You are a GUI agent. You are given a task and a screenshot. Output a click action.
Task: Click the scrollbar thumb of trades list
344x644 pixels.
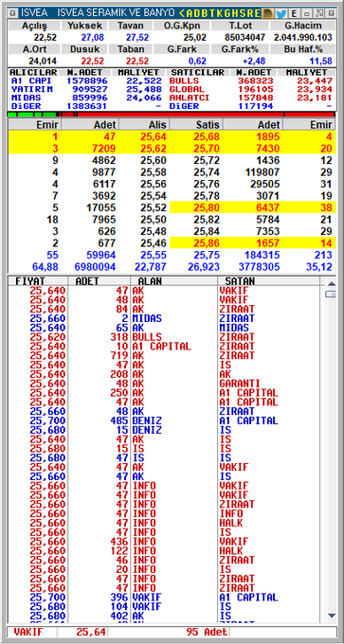(x=331, y=295)
